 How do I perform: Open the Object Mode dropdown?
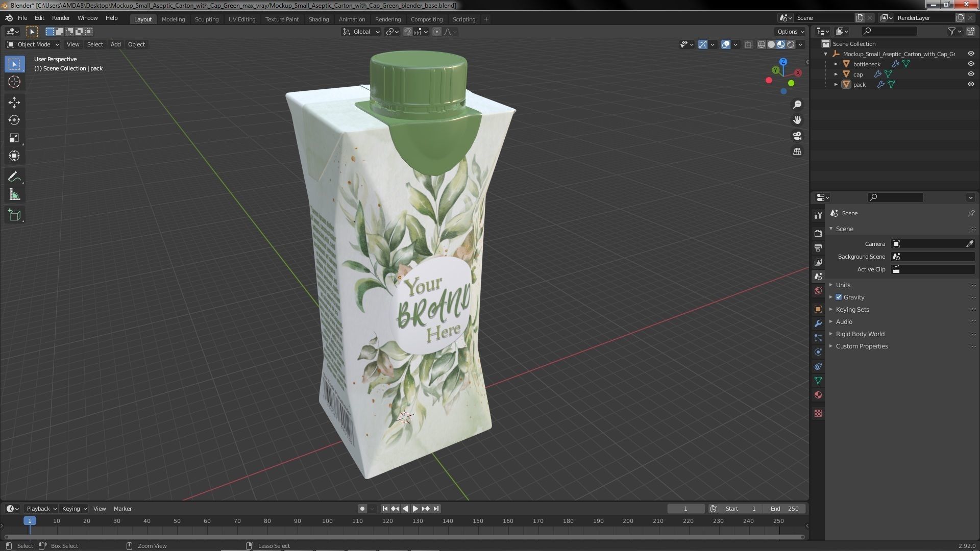(33, 44)
